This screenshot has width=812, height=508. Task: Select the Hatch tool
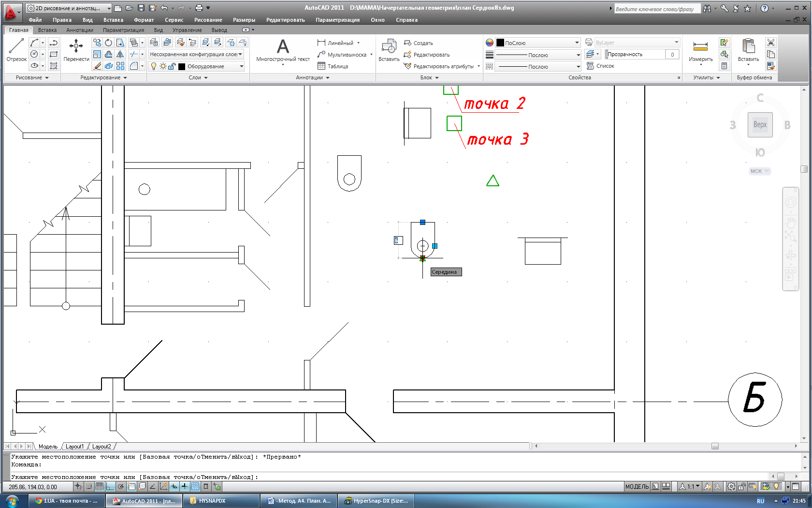tap(54, 66)
